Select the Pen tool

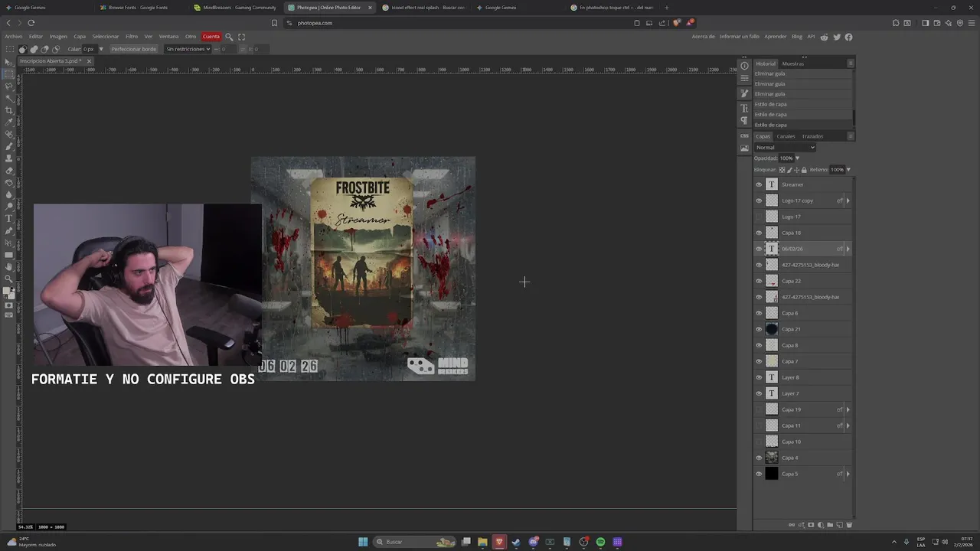click(x=9, y=230)
